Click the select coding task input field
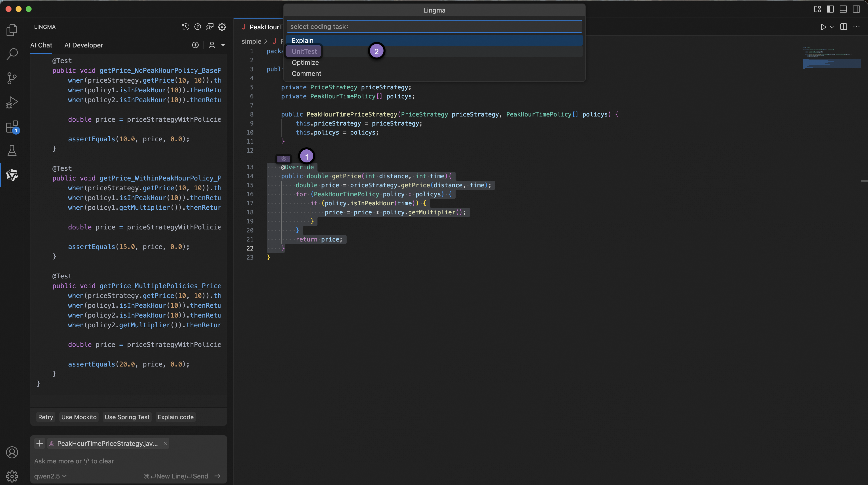Screen dimensions: 868x485 pos(434,27)
